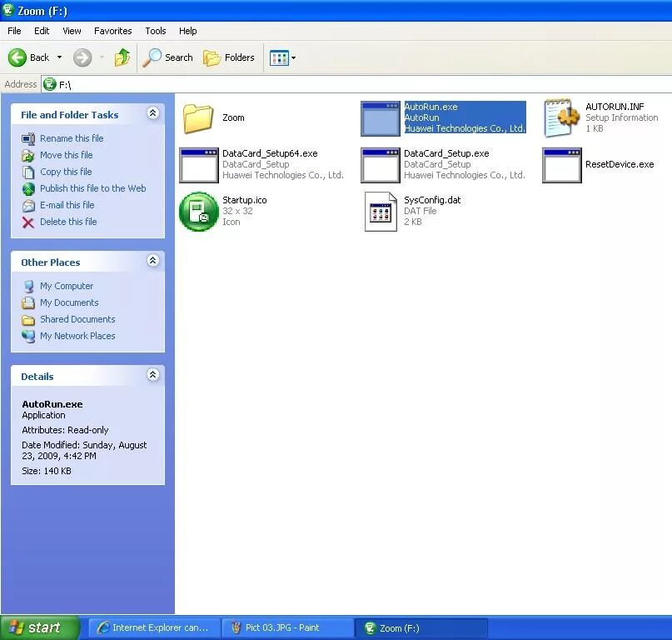The height and width of the screenshot is (640, 672).
Task: Select the ResetDevice.exe icon
Action: [x=562, y=166]
